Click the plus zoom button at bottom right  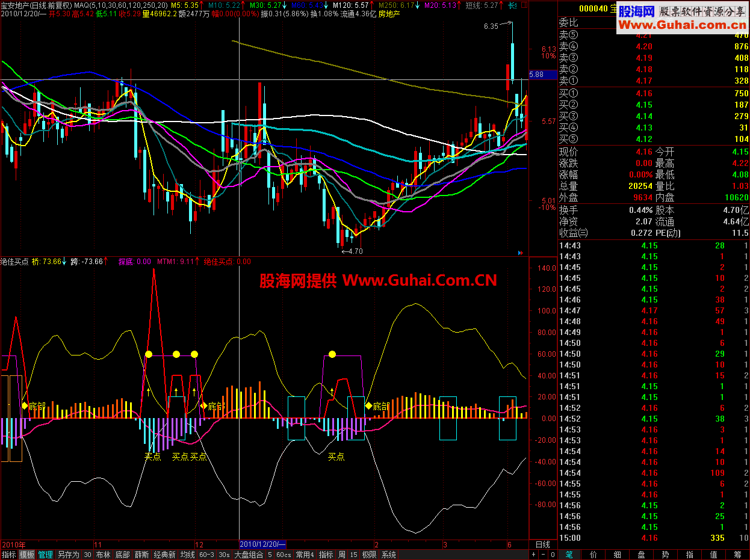pos(533,555)
